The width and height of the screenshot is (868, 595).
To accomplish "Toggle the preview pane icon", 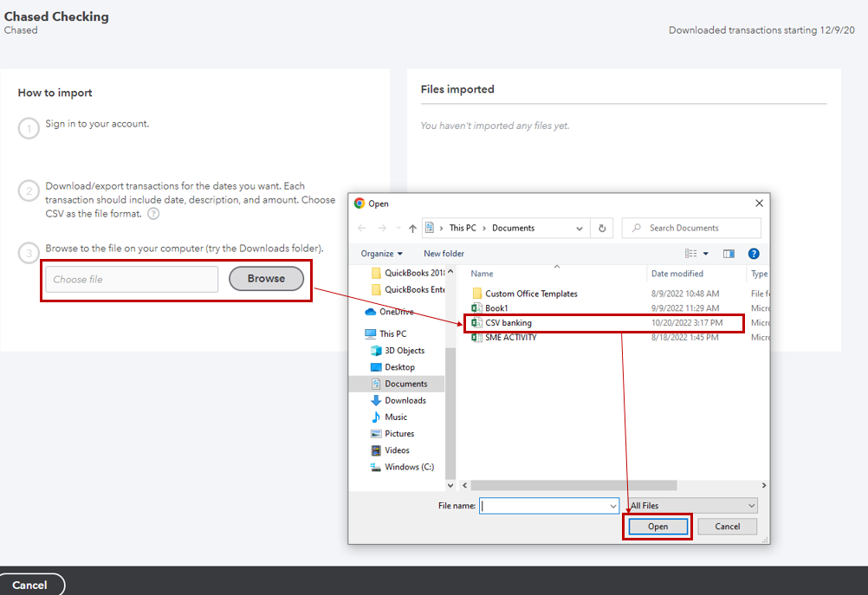I will 729,254.
